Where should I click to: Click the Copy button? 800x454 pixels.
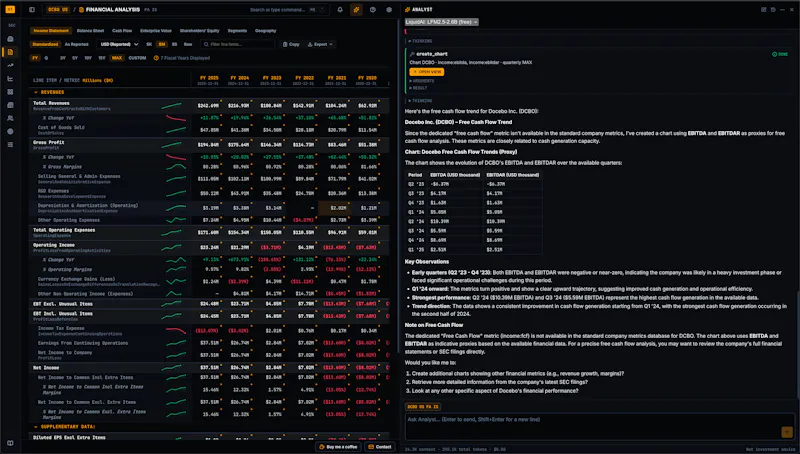(x=291, y=44)
